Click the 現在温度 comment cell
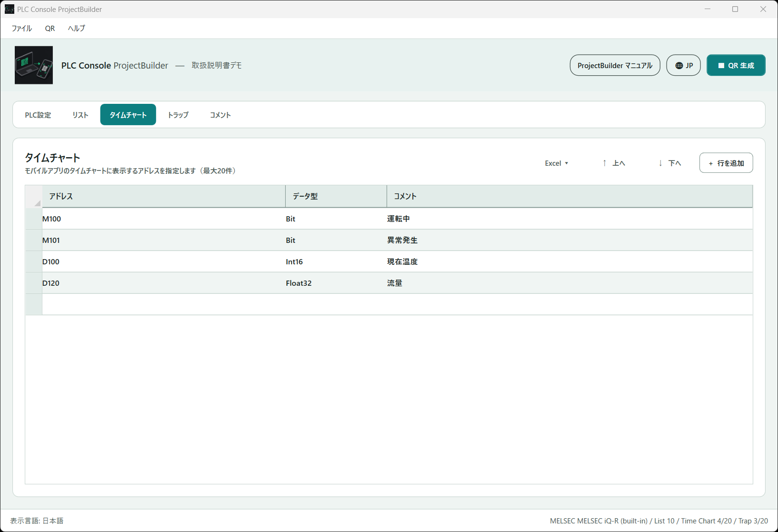This screenshot has height=532, width=778. 570,261
